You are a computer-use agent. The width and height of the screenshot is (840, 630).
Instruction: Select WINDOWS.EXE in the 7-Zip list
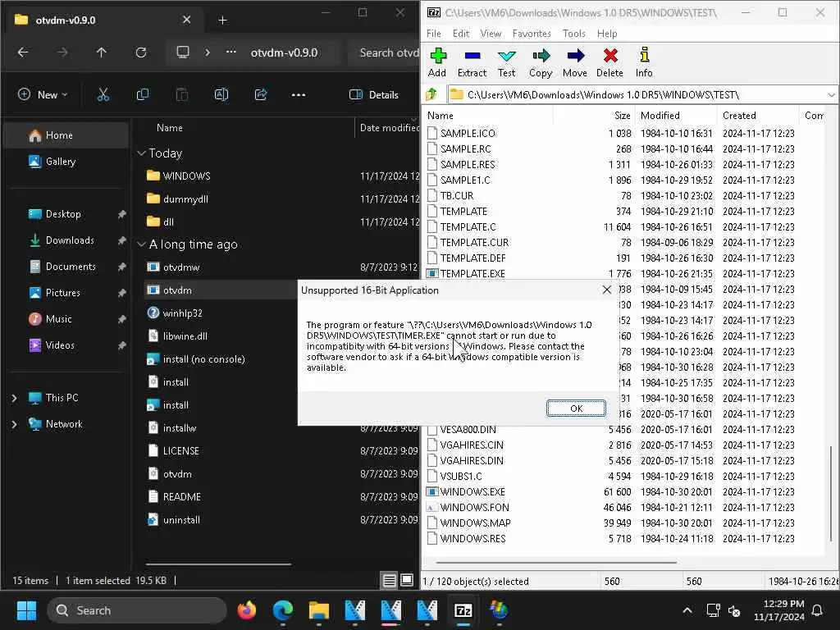[472, 492]
